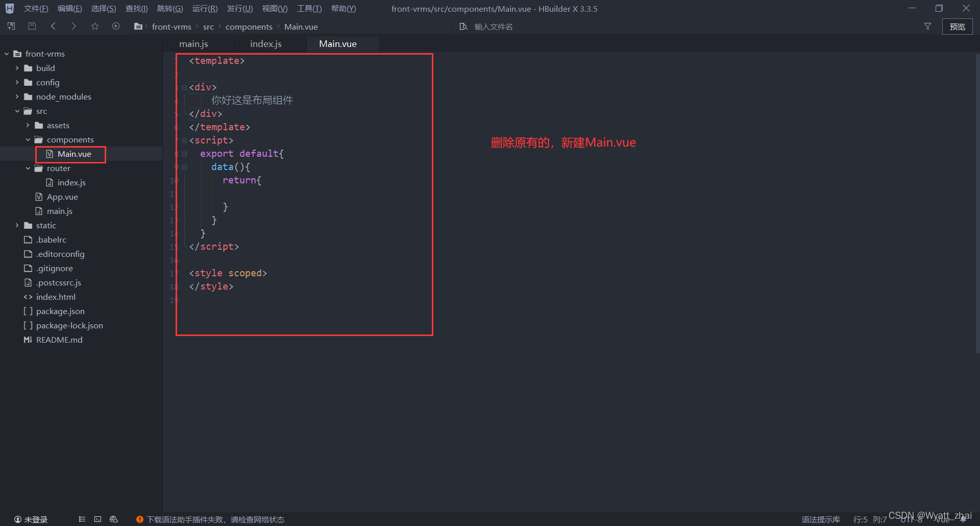This screenshot has height=526, width=980.
Task: Collapse the components folder
Action: [28, 139]
